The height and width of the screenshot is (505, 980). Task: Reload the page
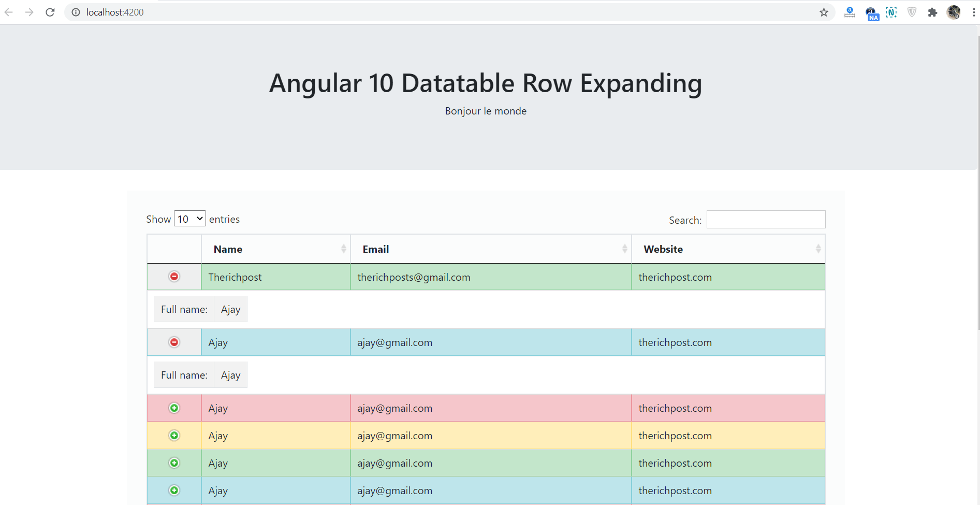click(x=50, y=12)
